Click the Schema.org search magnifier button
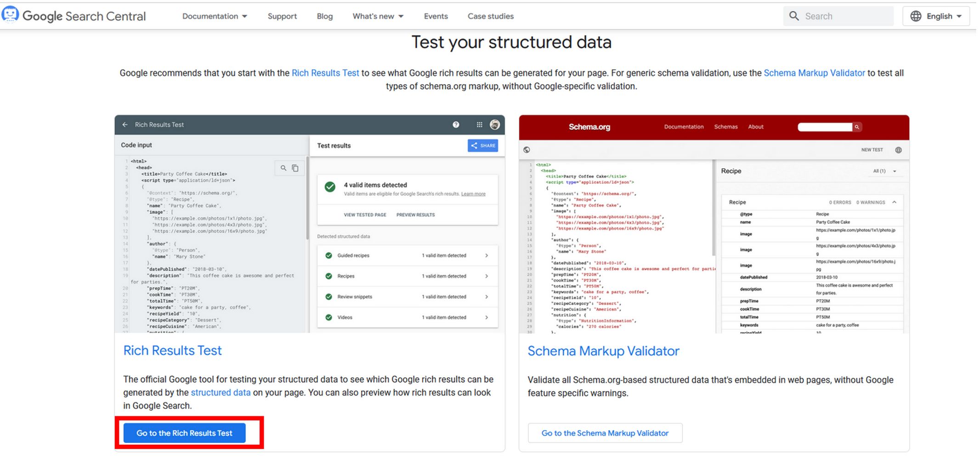980x459 pixels. point(857,127)
